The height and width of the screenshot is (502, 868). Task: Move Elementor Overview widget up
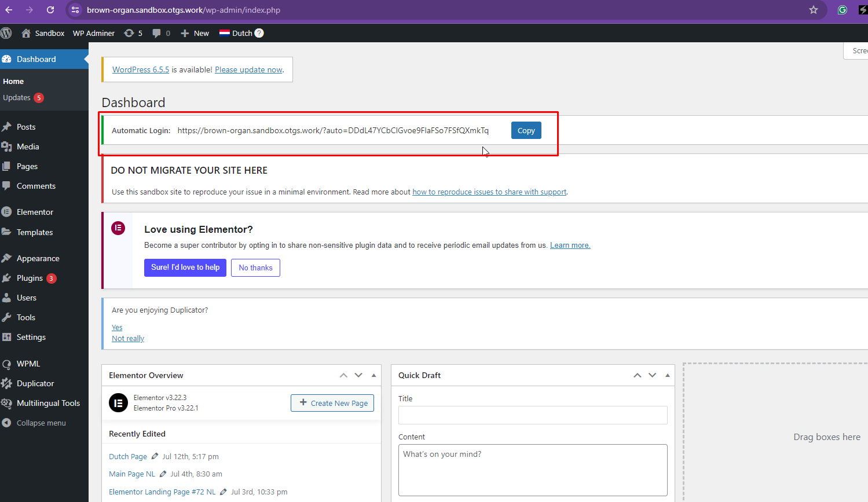(x=343, y=375)
